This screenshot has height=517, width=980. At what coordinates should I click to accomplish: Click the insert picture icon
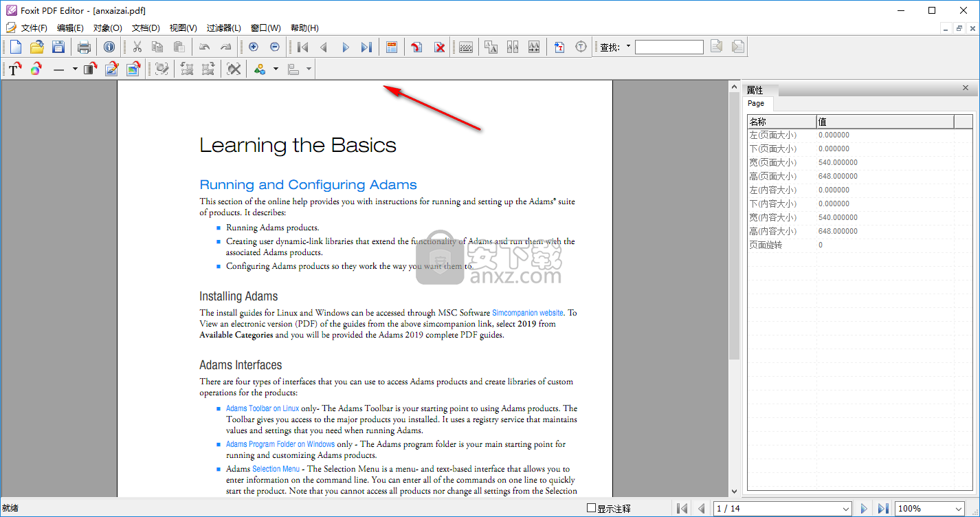pyautogui.click(x=133, y=69)
